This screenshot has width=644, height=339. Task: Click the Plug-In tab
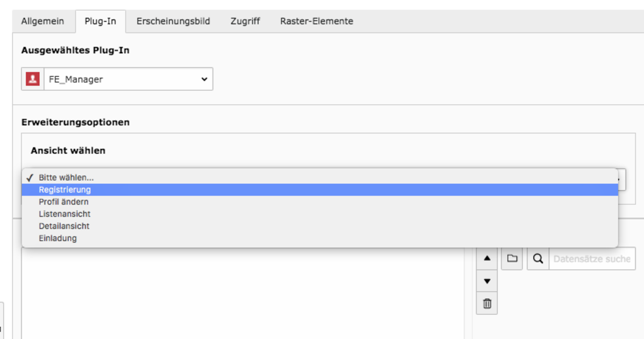[x=100, y=21]
